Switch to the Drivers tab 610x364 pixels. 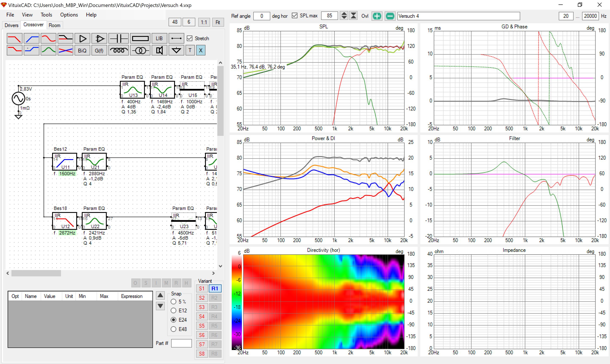(11, 25)
